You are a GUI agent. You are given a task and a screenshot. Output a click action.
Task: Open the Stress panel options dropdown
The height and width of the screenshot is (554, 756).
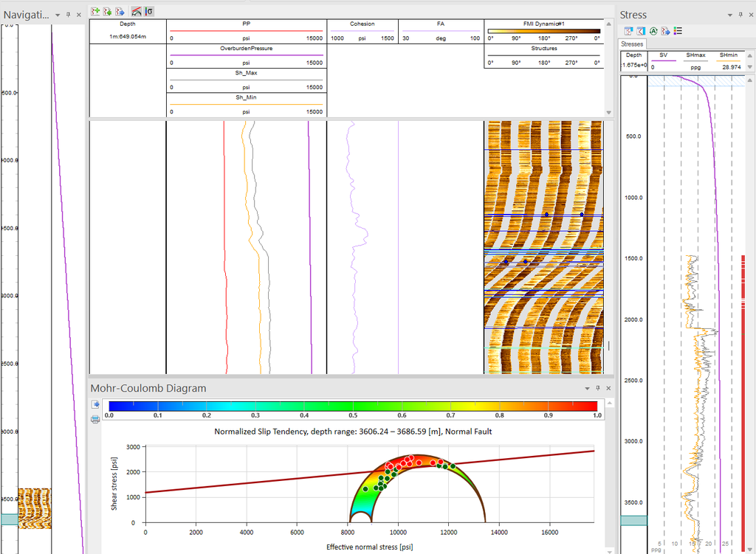(731, 15)
